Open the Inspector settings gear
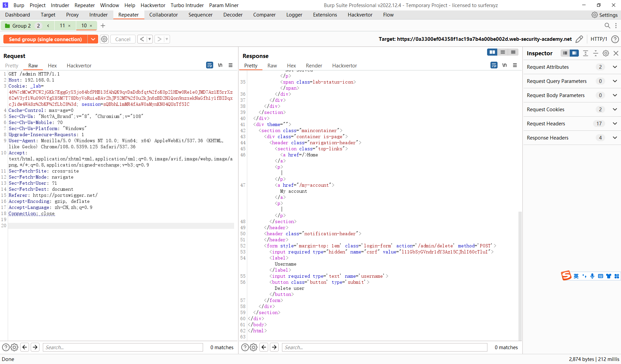Viewport: 621px width, 364px height. 605,53
